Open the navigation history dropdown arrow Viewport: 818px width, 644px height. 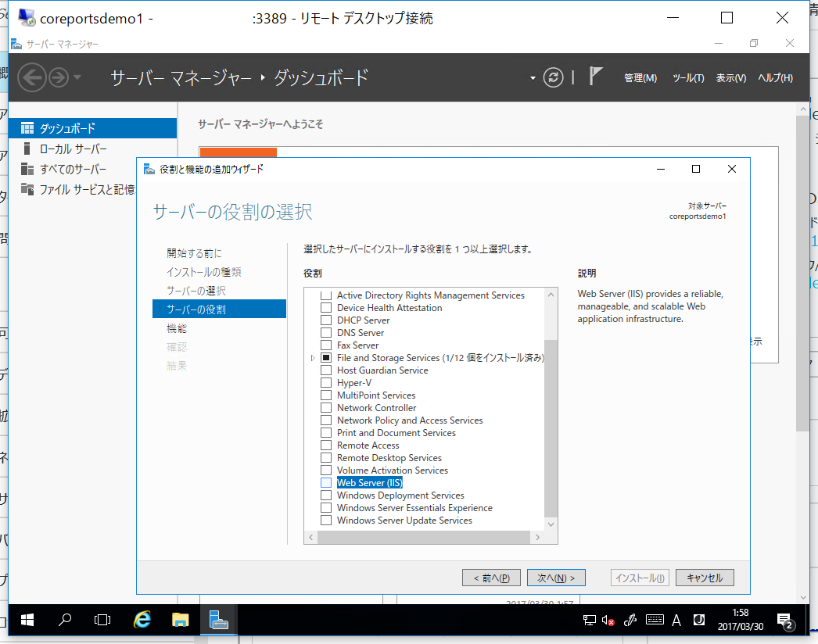click(77, 77)
